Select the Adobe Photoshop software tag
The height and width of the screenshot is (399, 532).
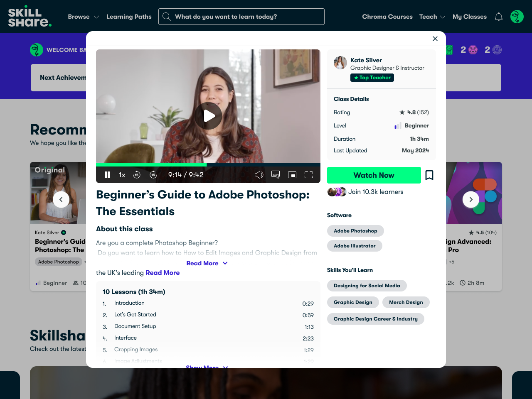point(355,231)
